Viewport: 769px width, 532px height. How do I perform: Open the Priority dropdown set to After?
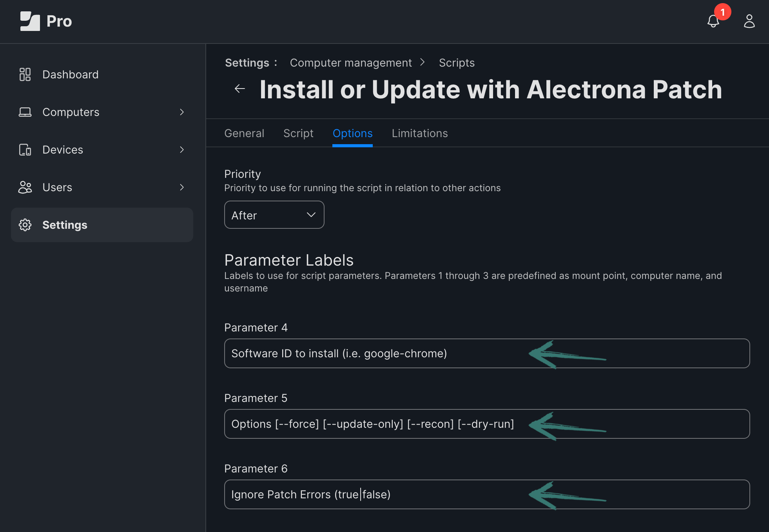274,215
